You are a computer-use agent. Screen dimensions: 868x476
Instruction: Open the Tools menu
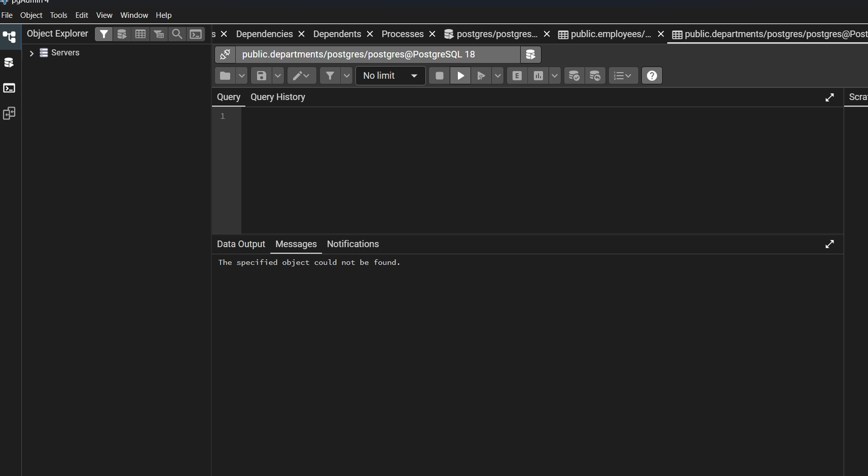click(x=59, y=15)
